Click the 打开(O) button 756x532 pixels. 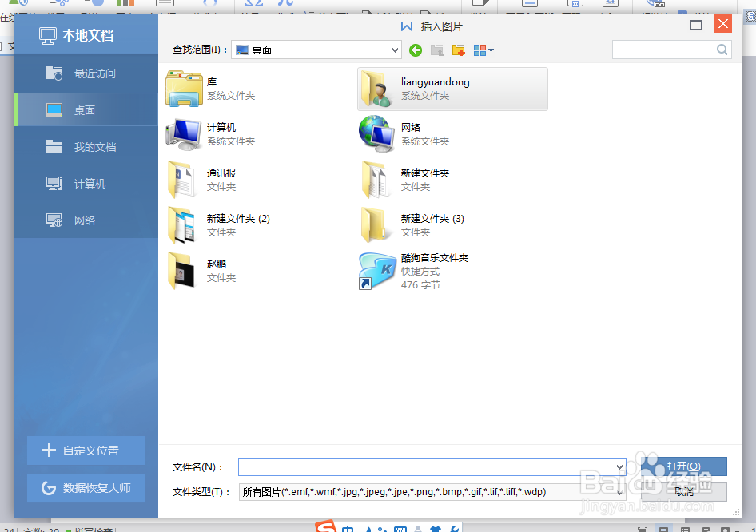click(683, 467)
